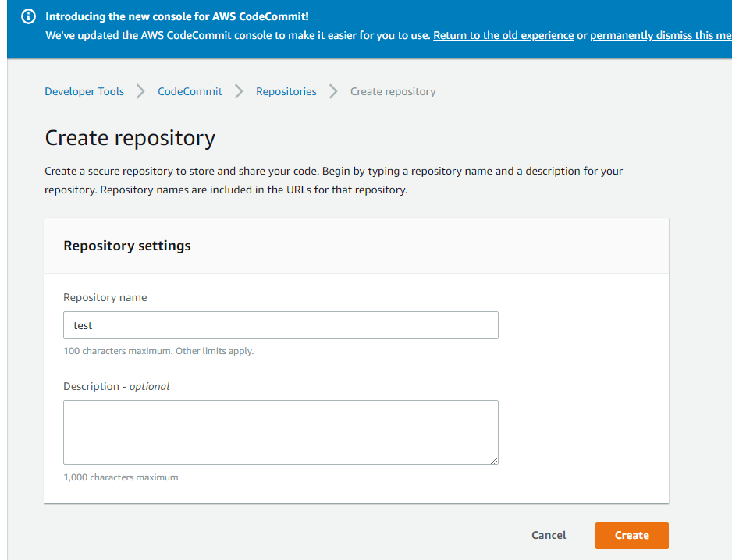This screenshot has height=560, width=732.
Task: Focus the Repository name field containing test
Action: 281,325
